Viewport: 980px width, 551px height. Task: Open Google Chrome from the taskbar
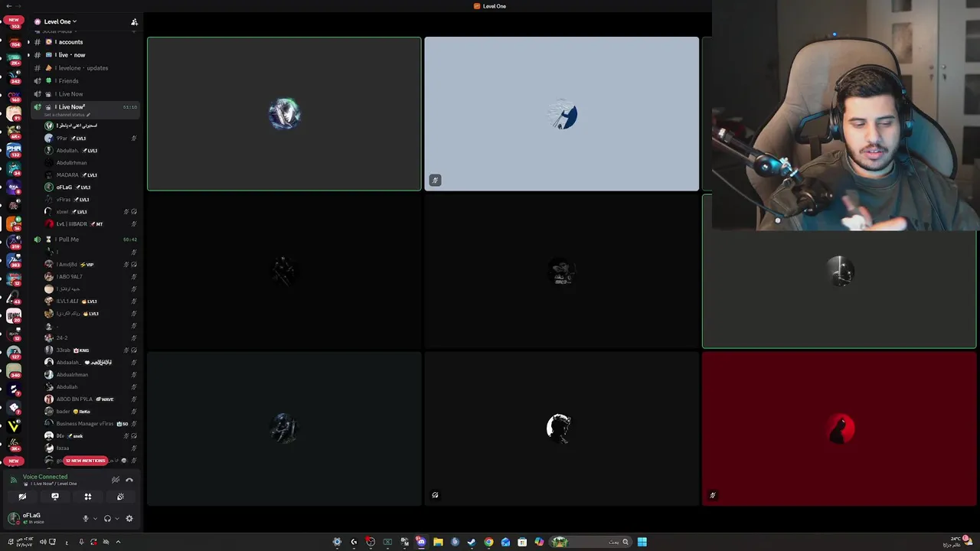pos(488,542)
